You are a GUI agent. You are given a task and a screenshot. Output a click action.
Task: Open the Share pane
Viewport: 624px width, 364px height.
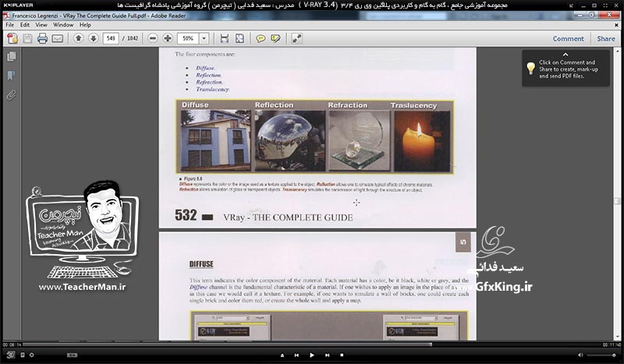coord(606,39)
